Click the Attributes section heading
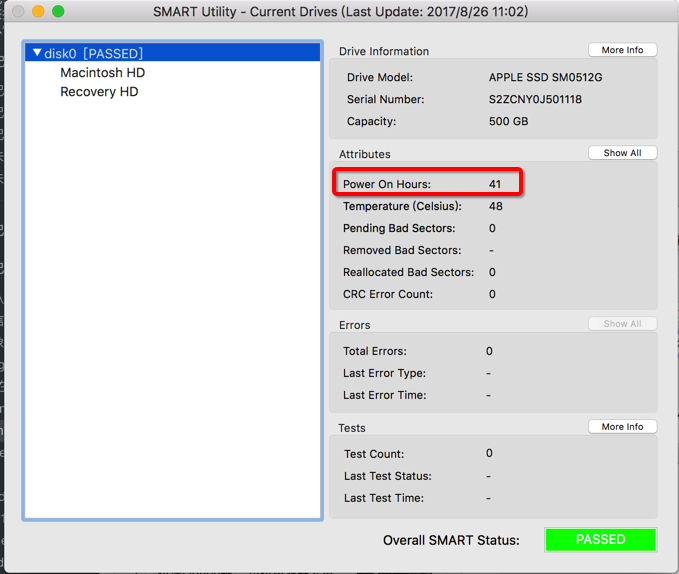 365,155
